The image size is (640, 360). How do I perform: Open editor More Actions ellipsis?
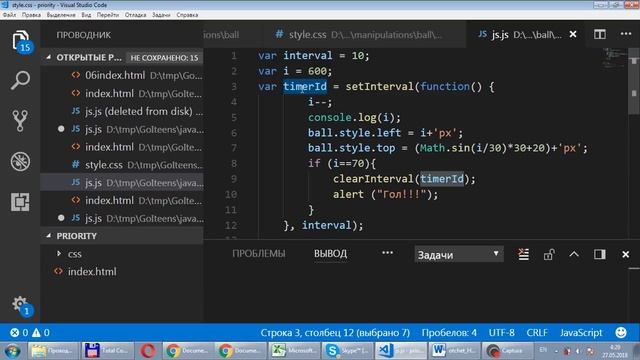pyautogui.click(x=626, y=34)
